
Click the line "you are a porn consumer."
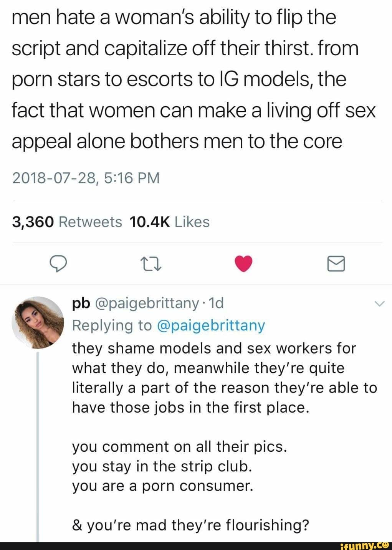pos(163,486)
